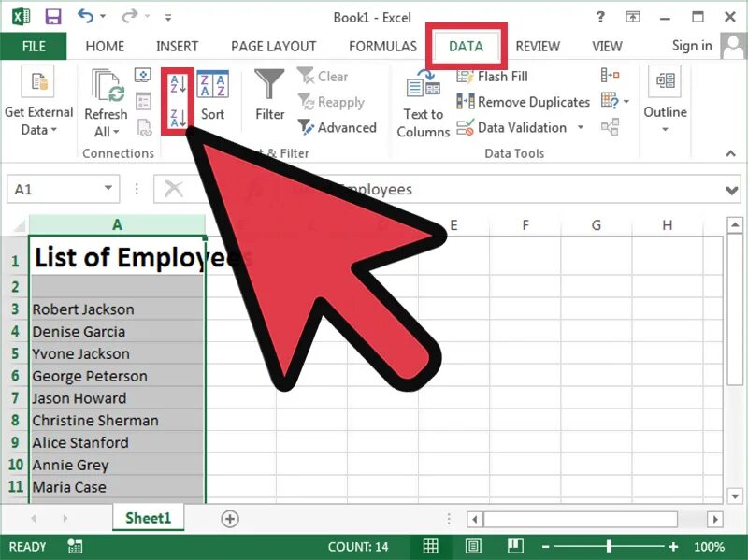Undo the last action
The height and width of the screenshot is (560, 748).
tap(85, 16)
